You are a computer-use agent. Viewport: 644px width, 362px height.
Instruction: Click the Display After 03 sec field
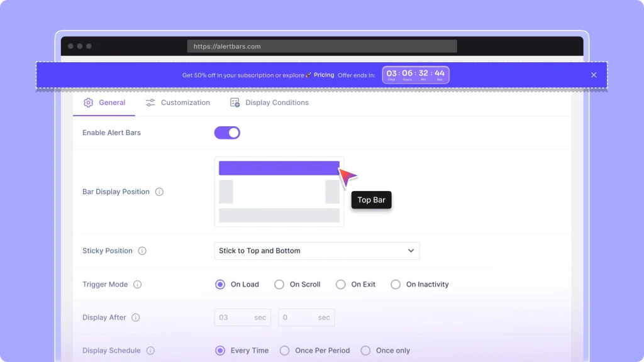(x=242, y=317)
